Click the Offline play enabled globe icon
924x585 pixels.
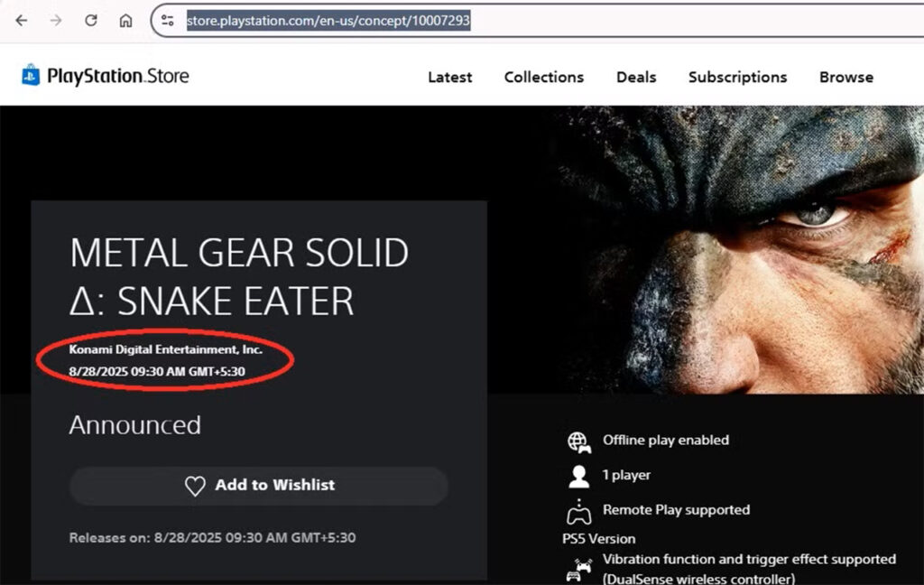(x=577, y=441)
